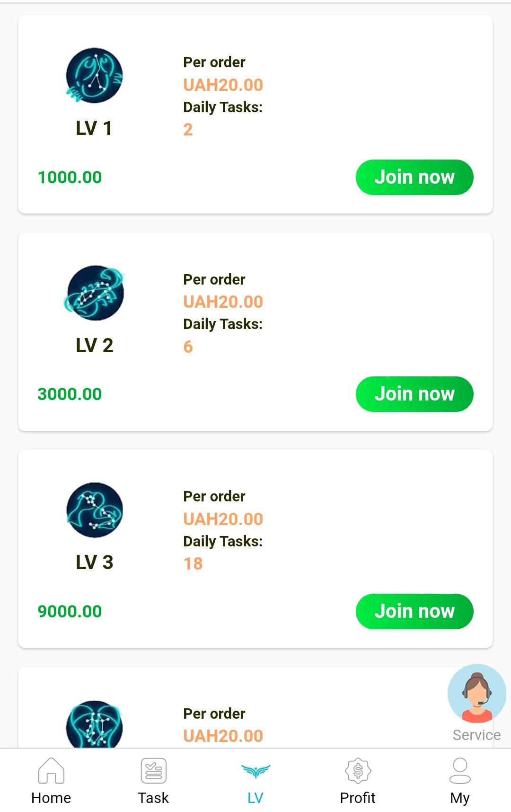Join the LV 2 plan now

click(414, 394)
